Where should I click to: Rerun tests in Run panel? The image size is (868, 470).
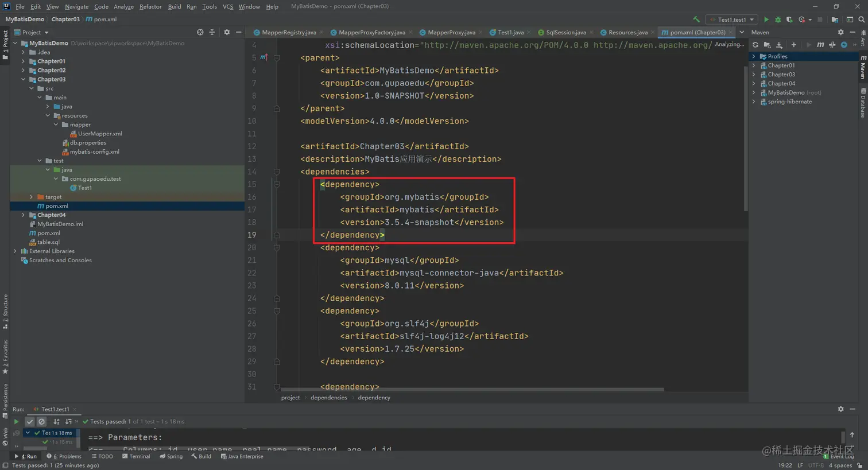[16, 421]
